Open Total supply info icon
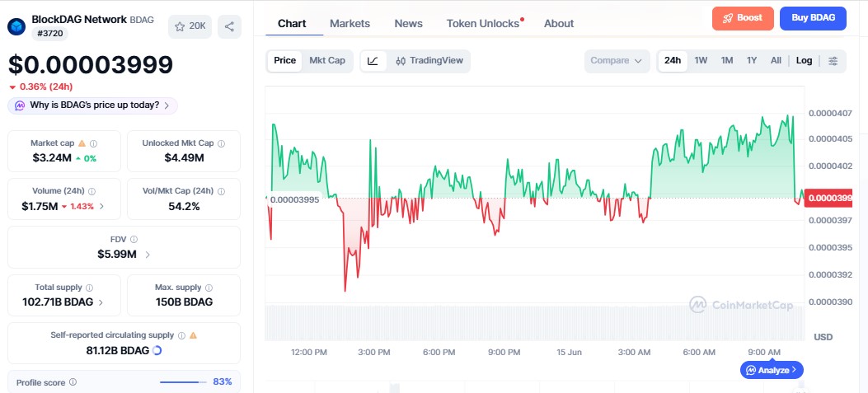868x393 pixels. pos(90,288)
